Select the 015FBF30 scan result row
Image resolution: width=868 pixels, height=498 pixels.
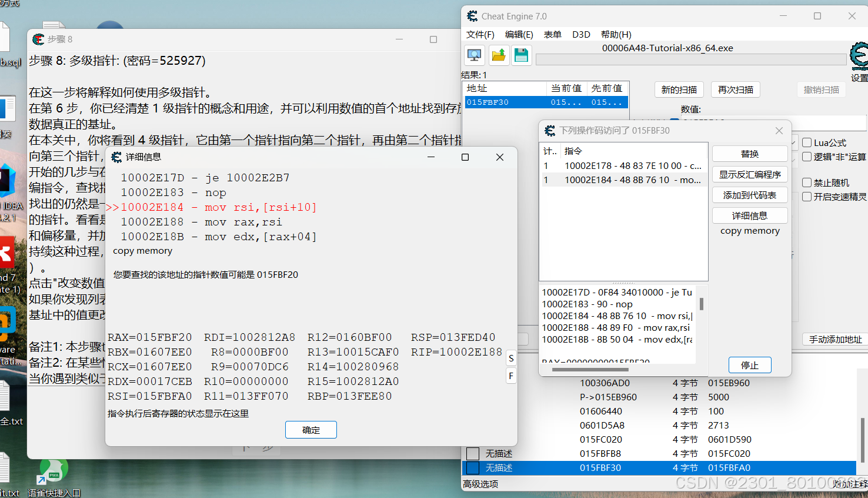point(546,102)
